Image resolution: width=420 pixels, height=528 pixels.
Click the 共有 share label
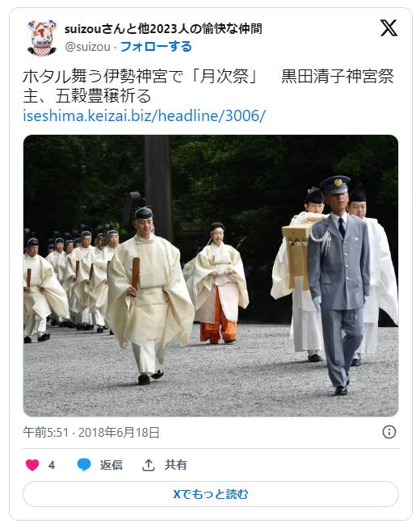coord(175,465)
